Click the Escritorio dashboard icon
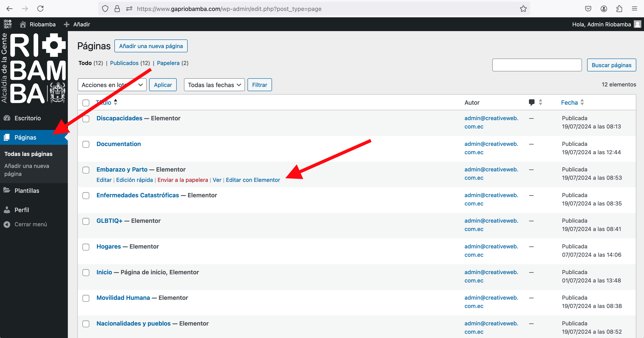This screenshot has width=644, height=338. tap(7, 118)
